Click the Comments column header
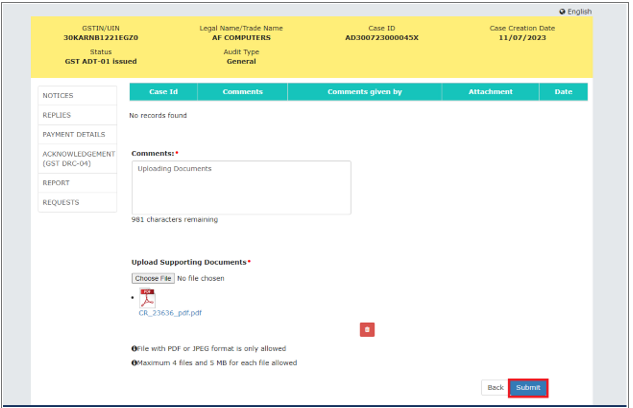This screenshot has height=408, width=633. click(x=243, y=92)
